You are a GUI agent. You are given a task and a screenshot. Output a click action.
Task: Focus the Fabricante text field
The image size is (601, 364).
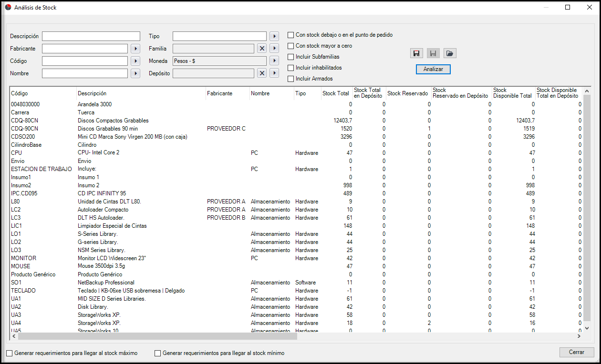coord(85,49)
